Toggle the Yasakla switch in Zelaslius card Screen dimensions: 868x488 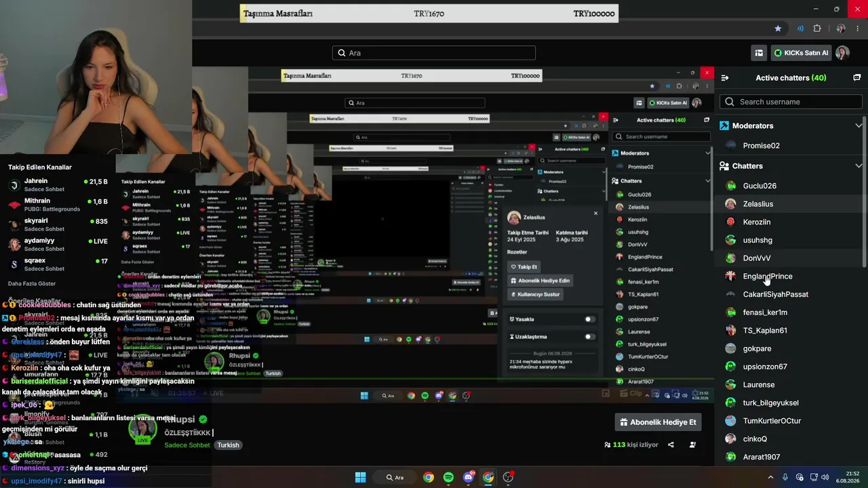(590, 319)
